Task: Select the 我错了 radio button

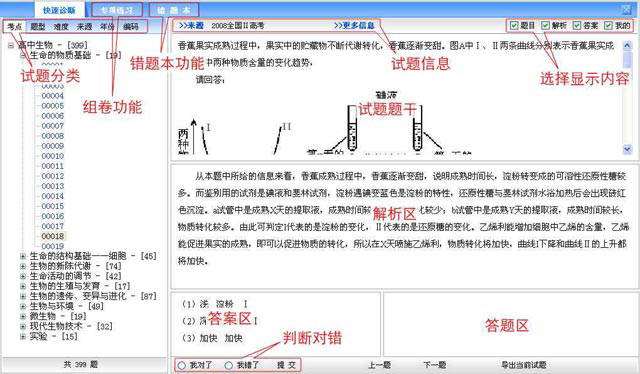Action: tap(229, 365)
